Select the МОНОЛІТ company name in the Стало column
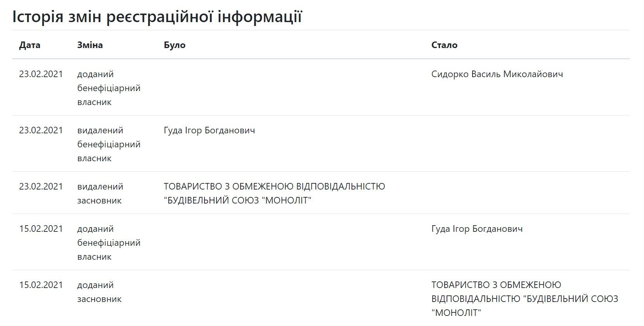 (524, 299)
